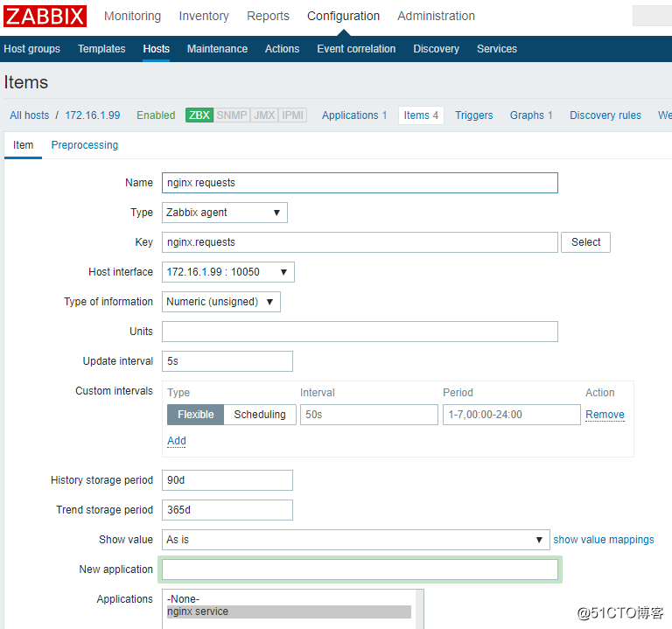The image size is (672, 629).
Task: Click the Period field with 1-7,00:00-24:00
Action: click(x=512, y=415)
